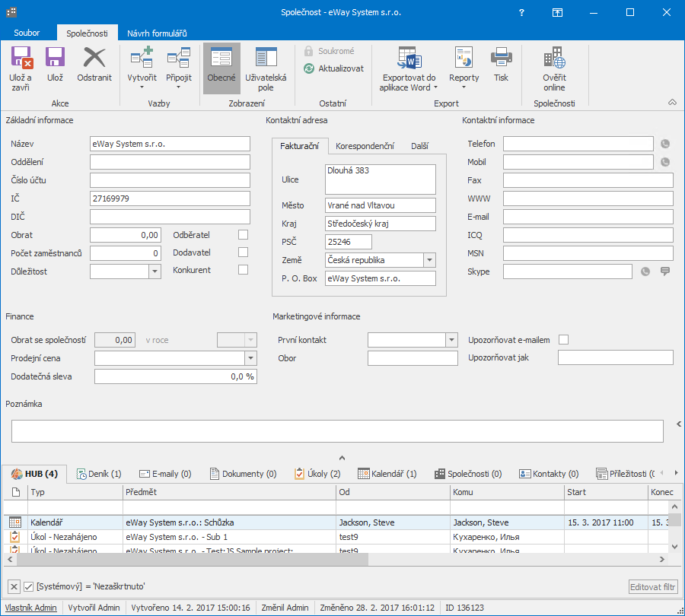Click the Aktualizovat refresh icon
The image size is (685, 616).
coord(309,68)
